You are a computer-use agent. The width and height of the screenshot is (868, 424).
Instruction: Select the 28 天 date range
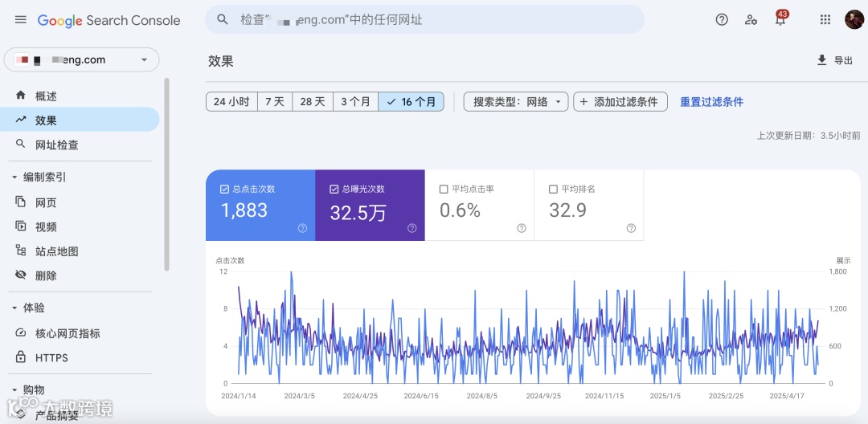pos(313,102)
